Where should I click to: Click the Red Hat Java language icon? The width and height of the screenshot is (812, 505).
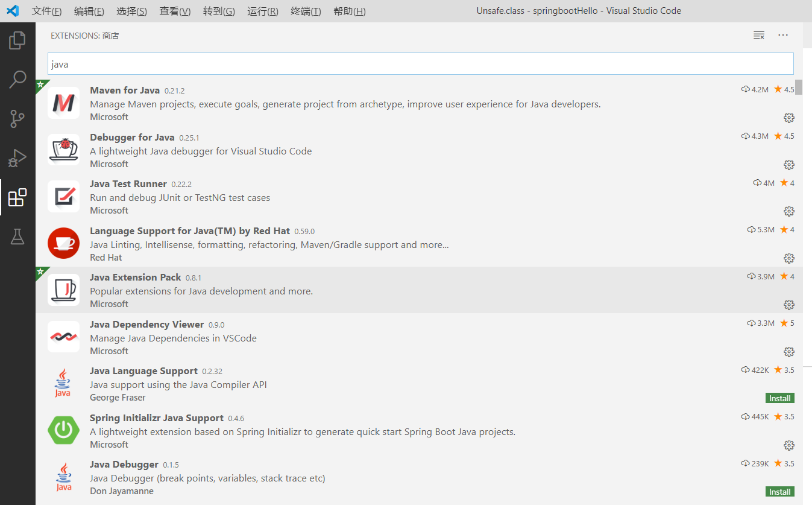click(x=63, y=243)
